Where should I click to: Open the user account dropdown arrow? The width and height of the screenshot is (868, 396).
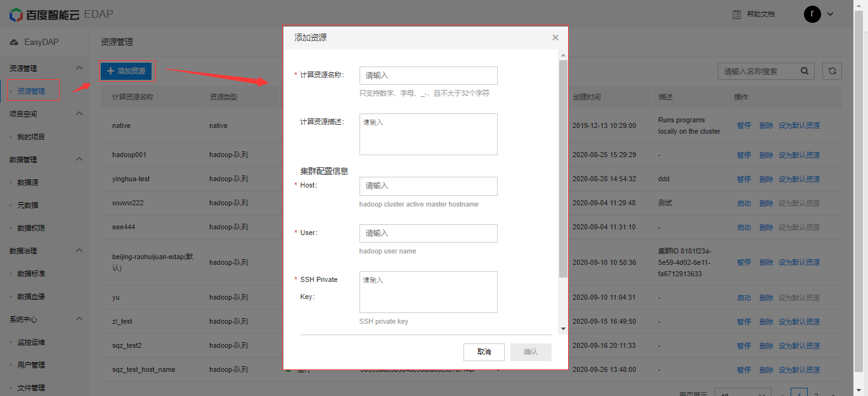pyautogui.click(x=830, y=14)
